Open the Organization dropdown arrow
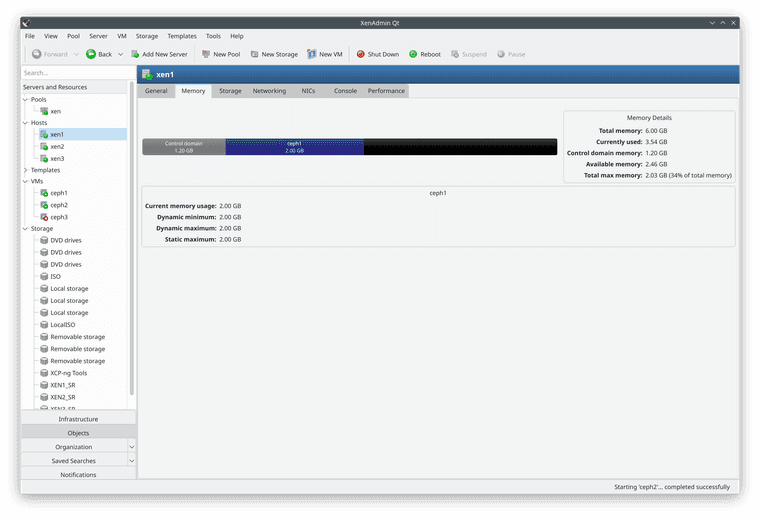The image size is (760, 518). [131, 447]
